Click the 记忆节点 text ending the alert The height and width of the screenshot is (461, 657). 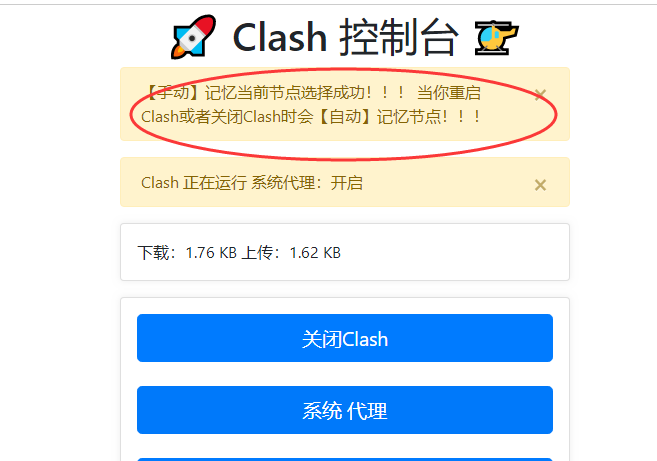click(409, 117)
